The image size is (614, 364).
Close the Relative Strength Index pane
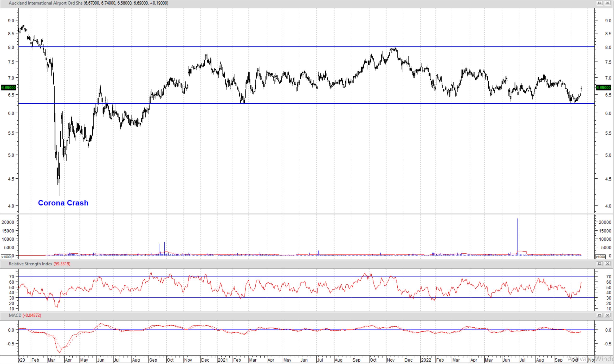tap(607, 264)
